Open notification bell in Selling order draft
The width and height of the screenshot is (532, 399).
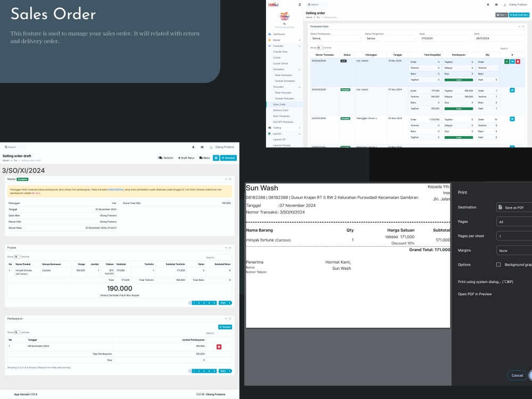(x=194, y=147)
